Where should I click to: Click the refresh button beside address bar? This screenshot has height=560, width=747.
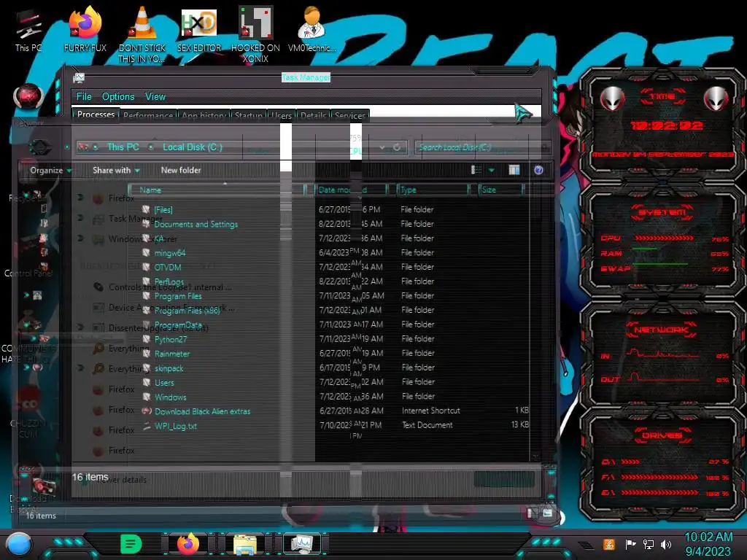pyautogui.click(x=396, y=147)
